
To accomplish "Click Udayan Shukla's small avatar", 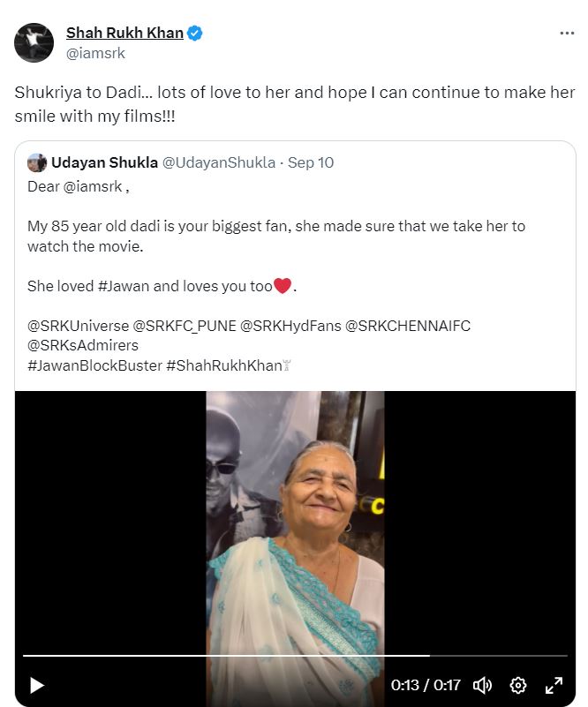I will click(x=37, y=162).
